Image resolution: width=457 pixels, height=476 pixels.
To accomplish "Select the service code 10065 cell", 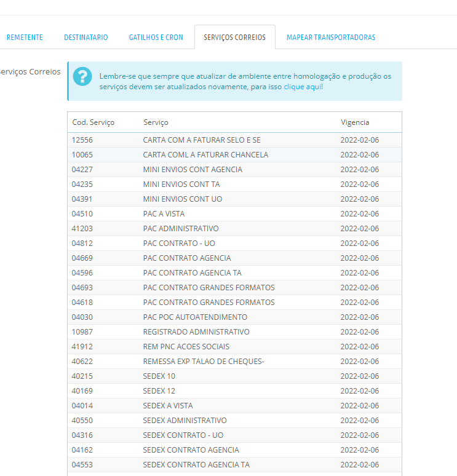I will point(82,155).
